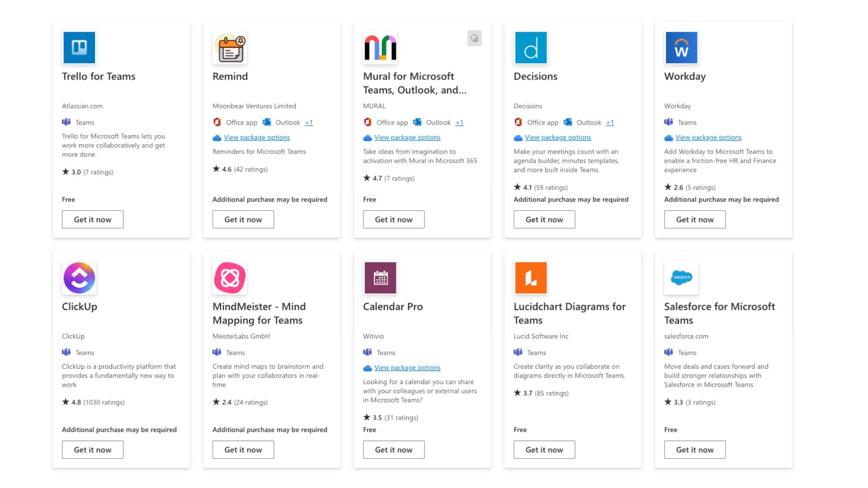Click the Decisions app logo
The height and width of the screenshot is (488, 868).
coord(531,47)
